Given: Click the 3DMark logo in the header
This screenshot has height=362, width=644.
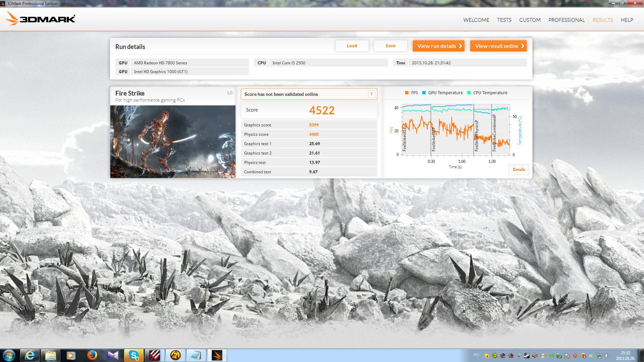Looking at the screenshot, I should [41, 18].
